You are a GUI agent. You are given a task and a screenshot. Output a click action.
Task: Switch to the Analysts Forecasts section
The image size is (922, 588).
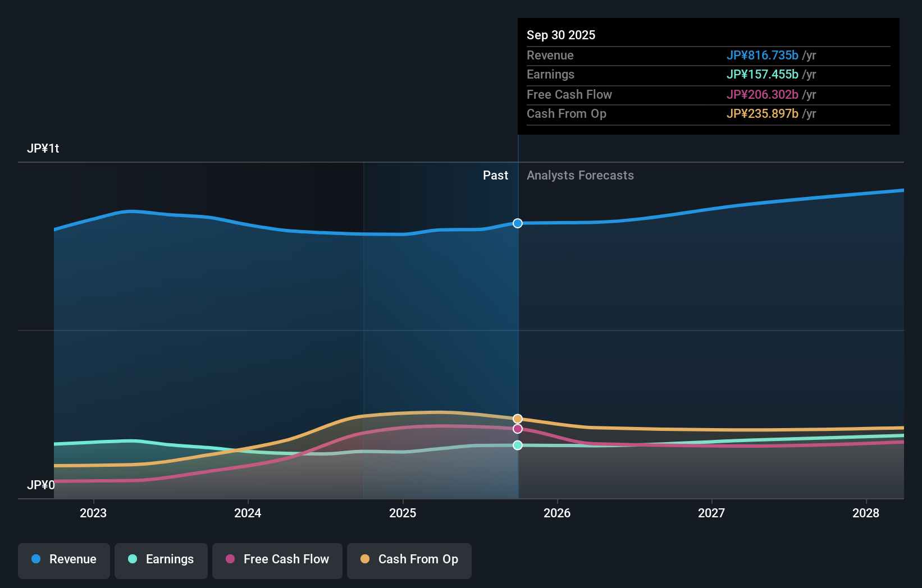point(580,175)
